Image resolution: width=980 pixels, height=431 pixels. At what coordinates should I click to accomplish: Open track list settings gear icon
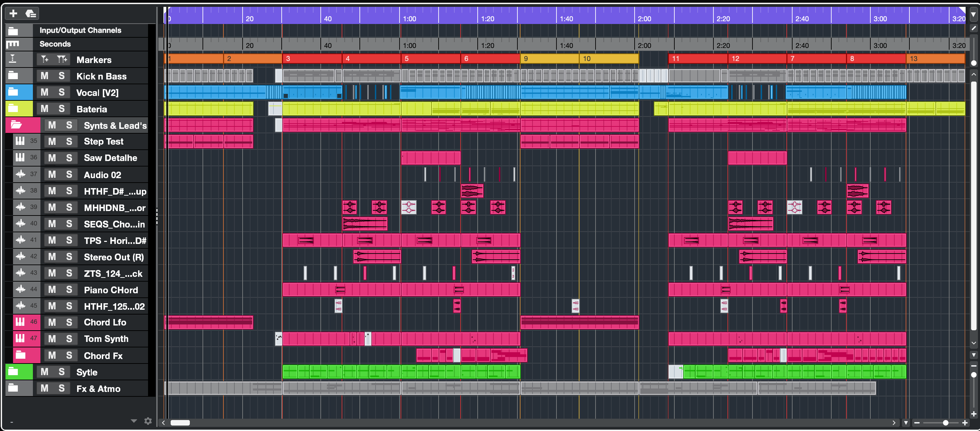pyautogui.click(x=148, y=421)
